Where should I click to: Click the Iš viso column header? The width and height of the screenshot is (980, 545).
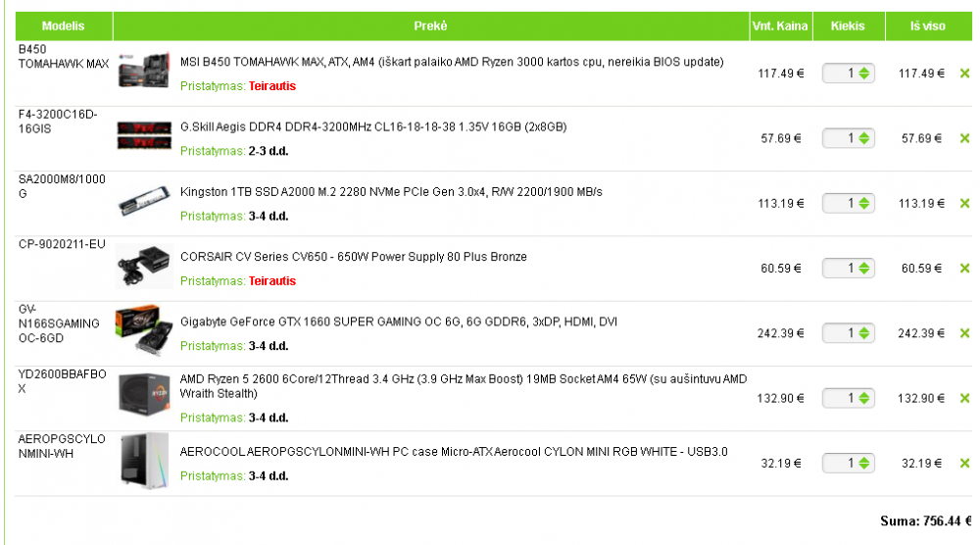(928, 26)
